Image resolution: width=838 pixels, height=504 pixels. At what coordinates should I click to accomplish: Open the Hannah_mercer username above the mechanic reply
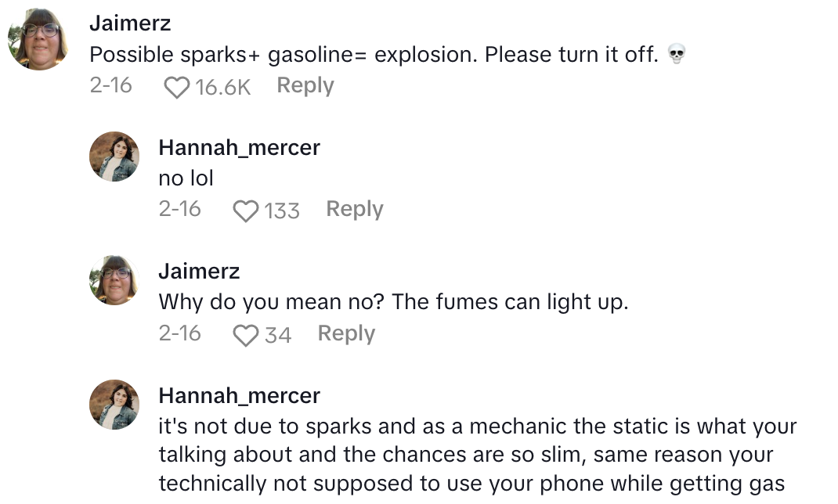239,395
